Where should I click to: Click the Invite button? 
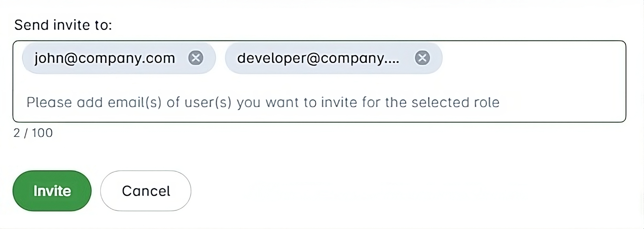pos(52,191)
